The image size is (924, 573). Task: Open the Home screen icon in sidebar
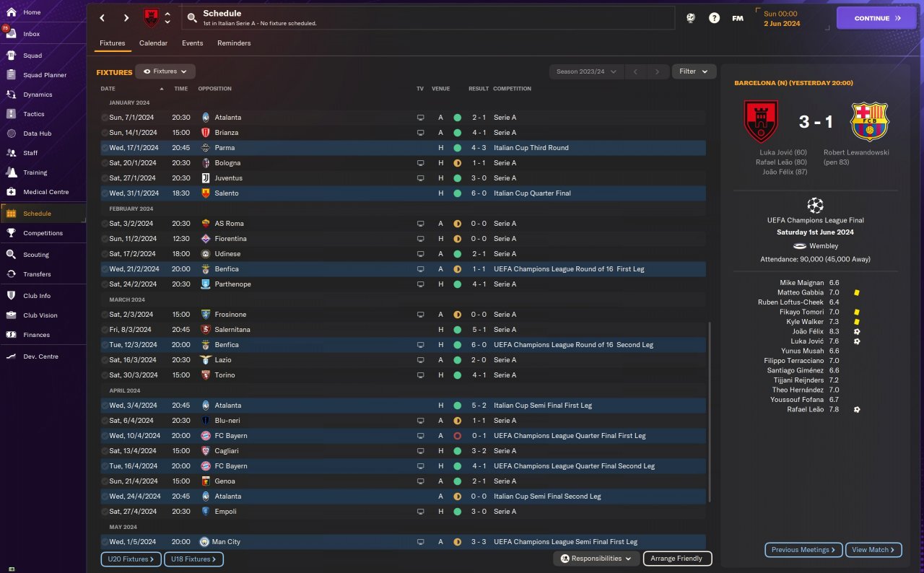tap(11, 12)
